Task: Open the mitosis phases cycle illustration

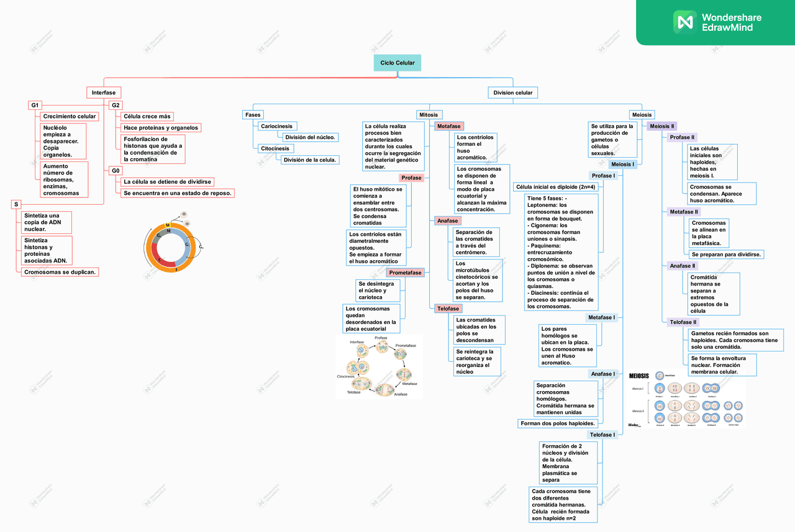Action: (x=379, y=367)
